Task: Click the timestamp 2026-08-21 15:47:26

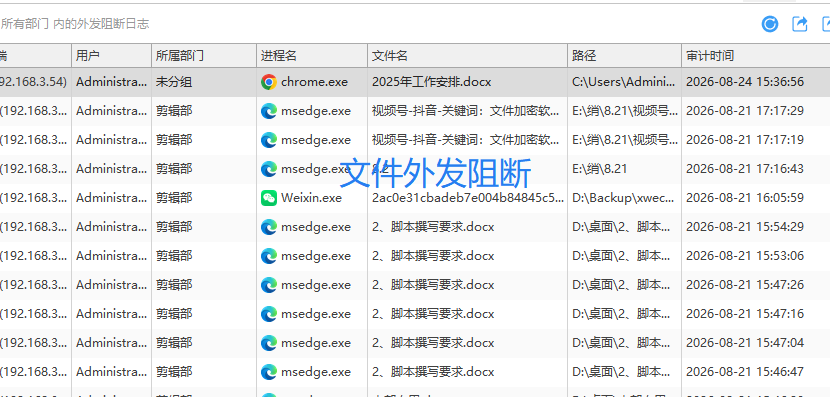Action: 745,285
